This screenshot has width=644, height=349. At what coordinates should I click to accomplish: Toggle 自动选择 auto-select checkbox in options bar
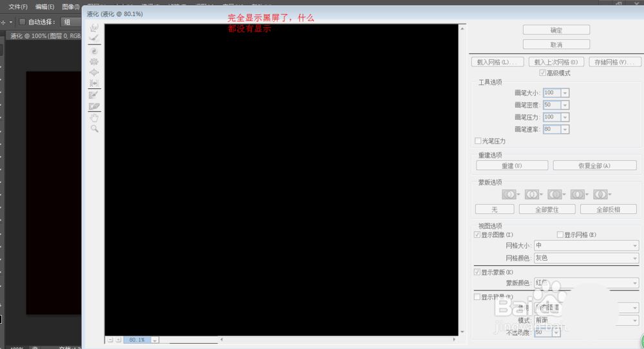[x=23, y=22]
